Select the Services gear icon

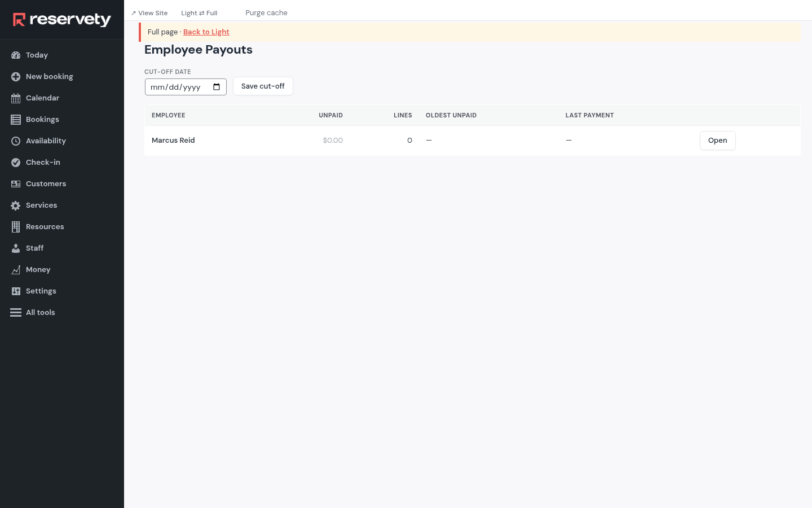click(16, 205)
